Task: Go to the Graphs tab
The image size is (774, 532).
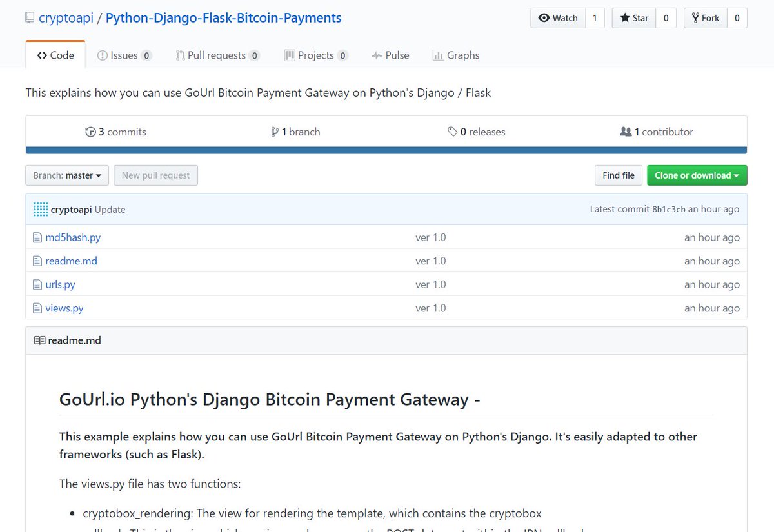Action: click(x=456, y=55)
